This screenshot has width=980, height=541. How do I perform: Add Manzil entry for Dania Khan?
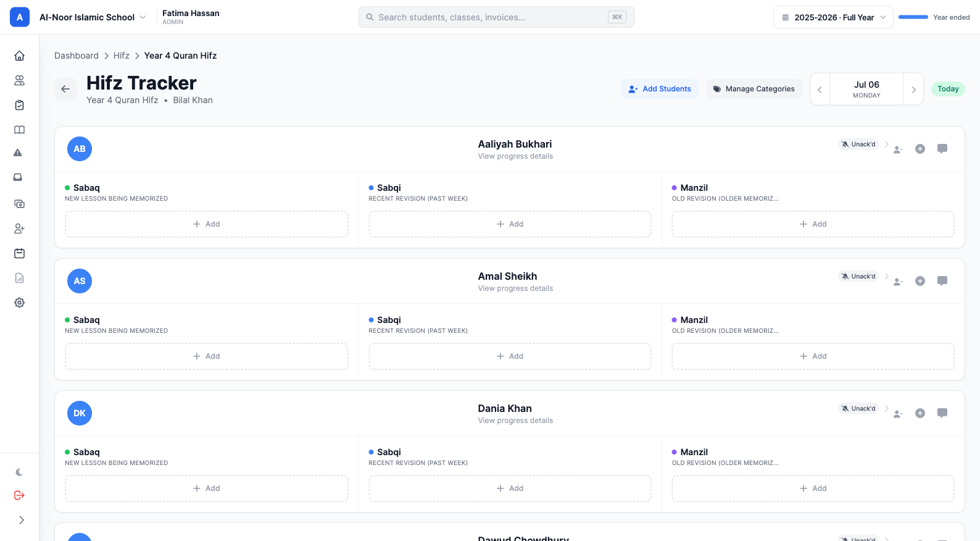coord(813,489)
